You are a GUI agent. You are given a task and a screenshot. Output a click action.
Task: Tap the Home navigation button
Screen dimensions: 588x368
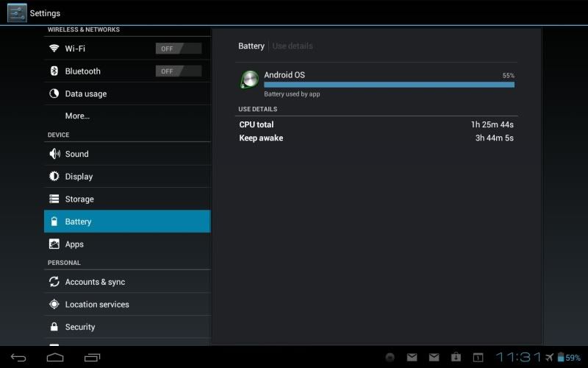click(54, 357)
